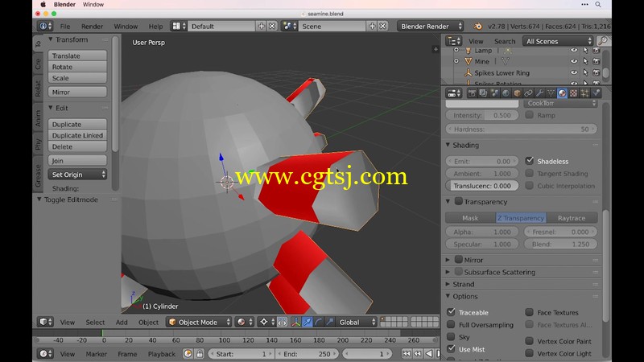Add a new screen layout plus button
Viewport: 644px width, 362px height.
click(261, 26)
